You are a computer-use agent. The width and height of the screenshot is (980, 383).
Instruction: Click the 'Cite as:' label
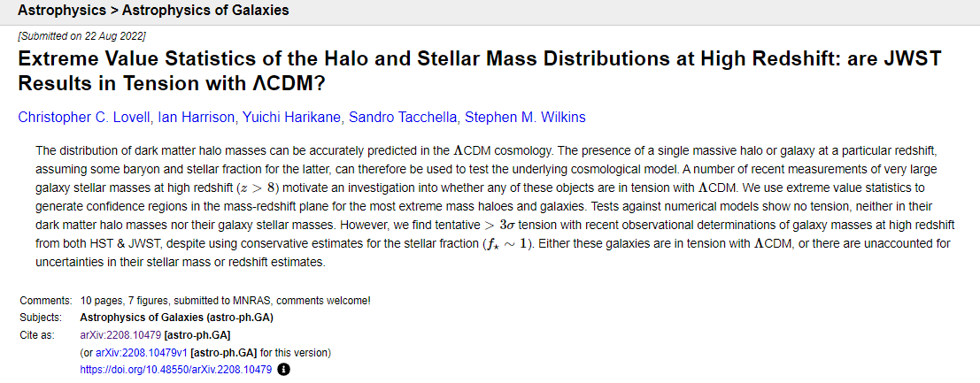pyautogui.click(x=38, y=335)
